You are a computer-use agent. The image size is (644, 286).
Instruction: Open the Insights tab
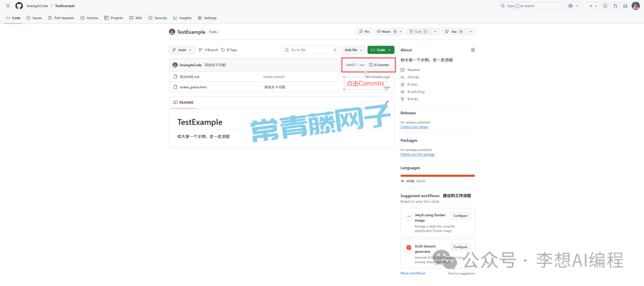click(x=183, y=18)
